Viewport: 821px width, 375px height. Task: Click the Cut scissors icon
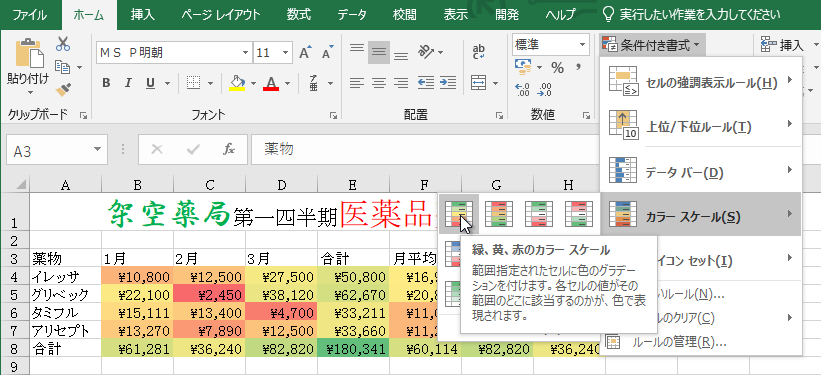tap(63, 44)
